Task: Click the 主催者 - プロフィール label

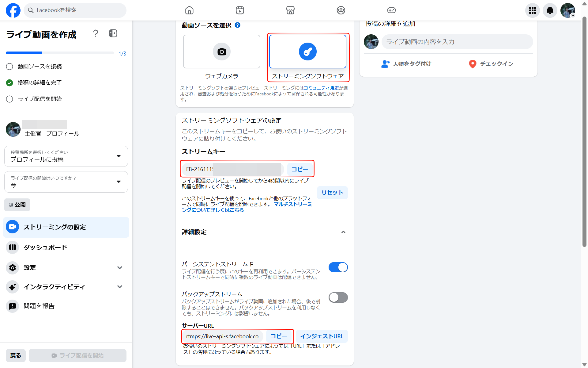Action: pos(52,134)
